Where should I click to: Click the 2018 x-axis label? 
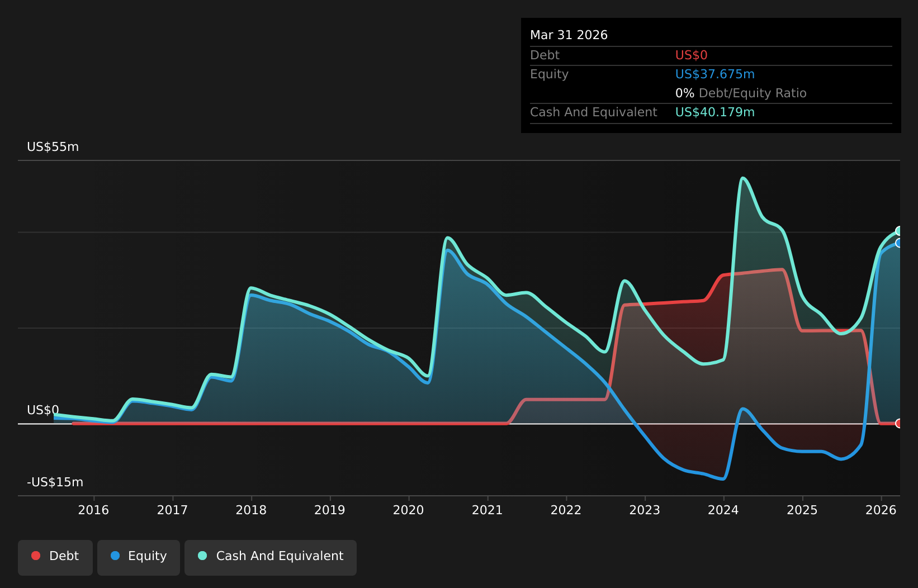[x=251, y=510]
